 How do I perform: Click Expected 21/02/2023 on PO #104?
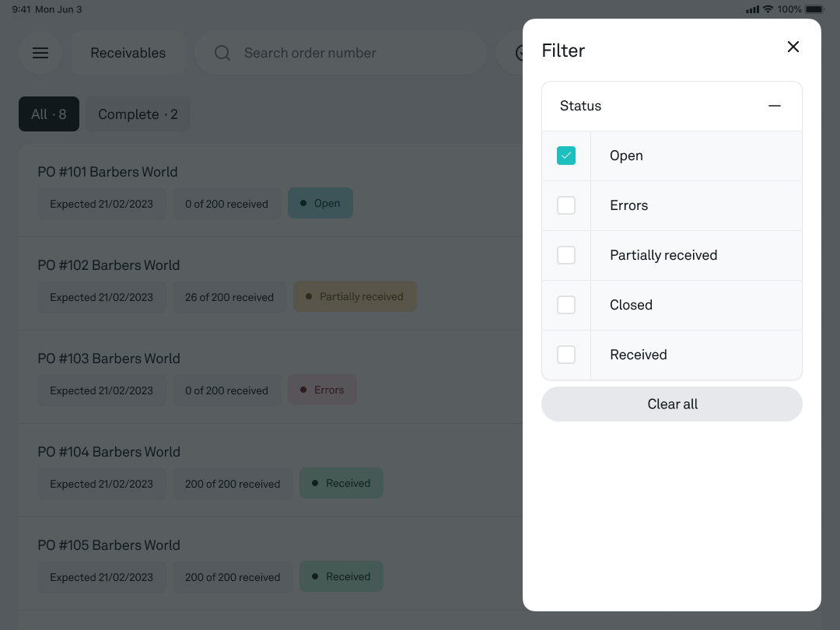(102, 483)
